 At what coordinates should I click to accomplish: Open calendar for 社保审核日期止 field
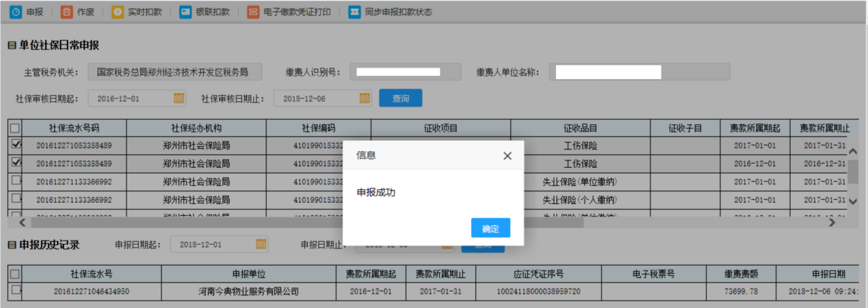pyautogui.click(x=365, y=98)
